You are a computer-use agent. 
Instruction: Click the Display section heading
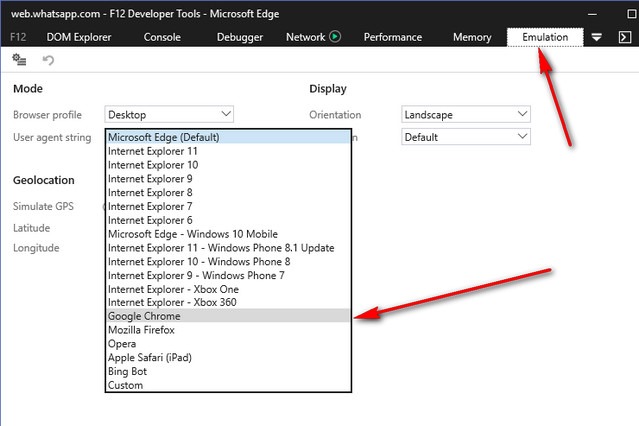[x=328, y=89]
